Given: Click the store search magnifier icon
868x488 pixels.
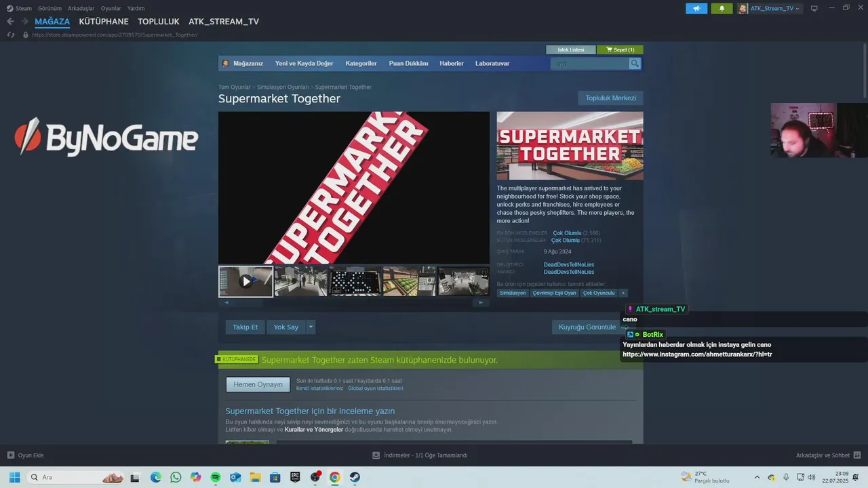Looking at the screenshot, I should point(635,64).
